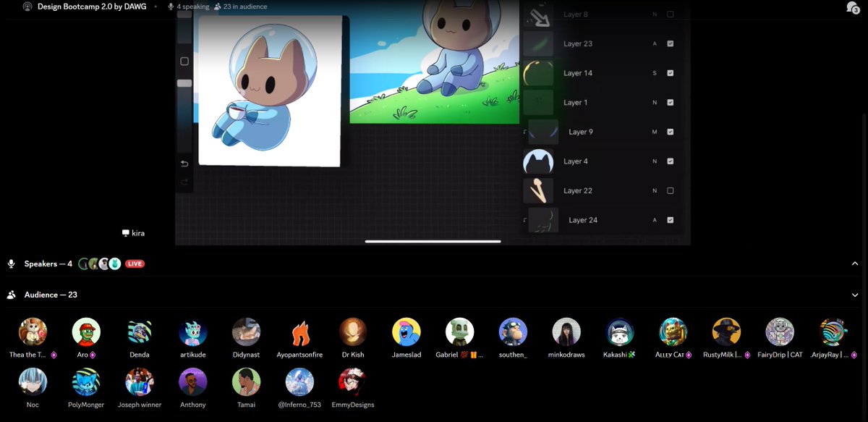Click the home indicator bar under the stream
Screen dimensions: 868x422
[x=433, y=241]
